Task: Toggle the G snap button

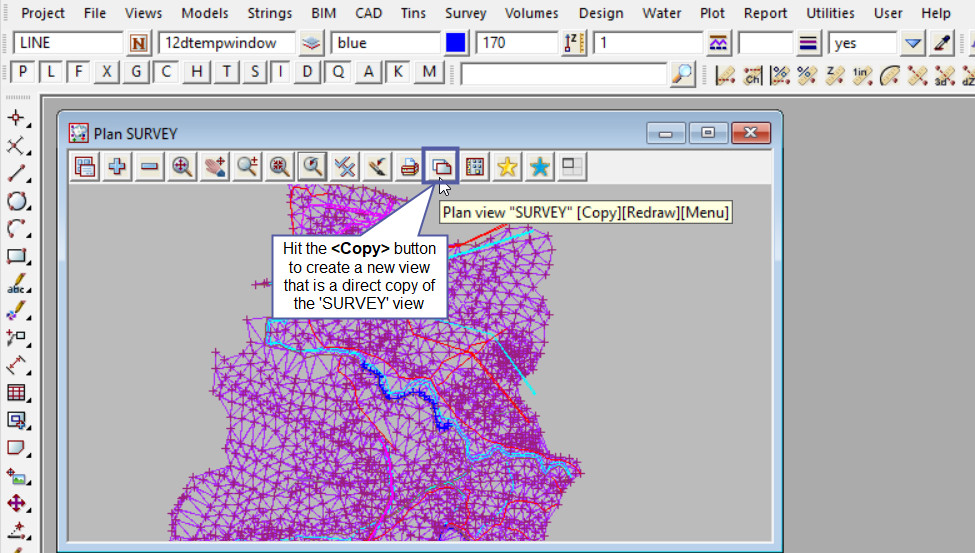Action: 137,72
